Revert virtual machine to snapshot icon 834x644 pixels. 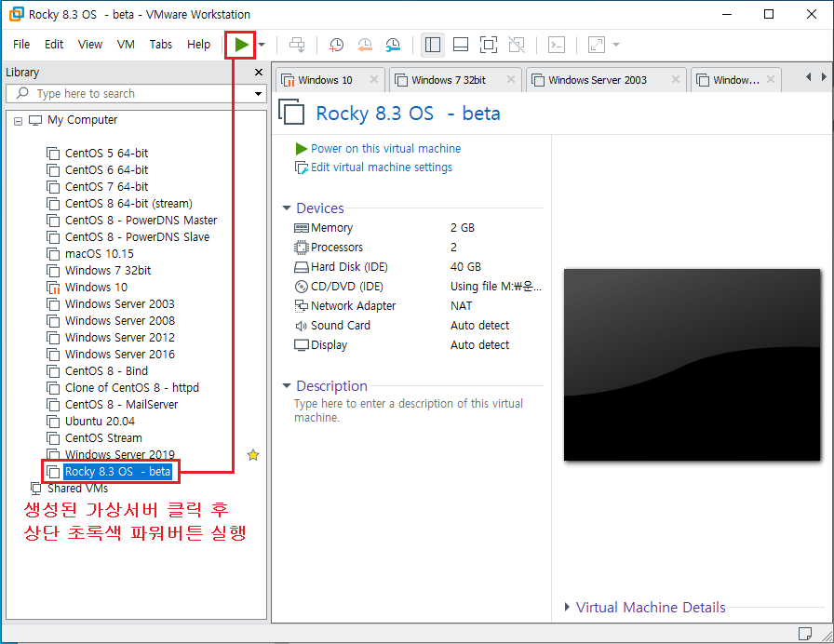point(365,45)
